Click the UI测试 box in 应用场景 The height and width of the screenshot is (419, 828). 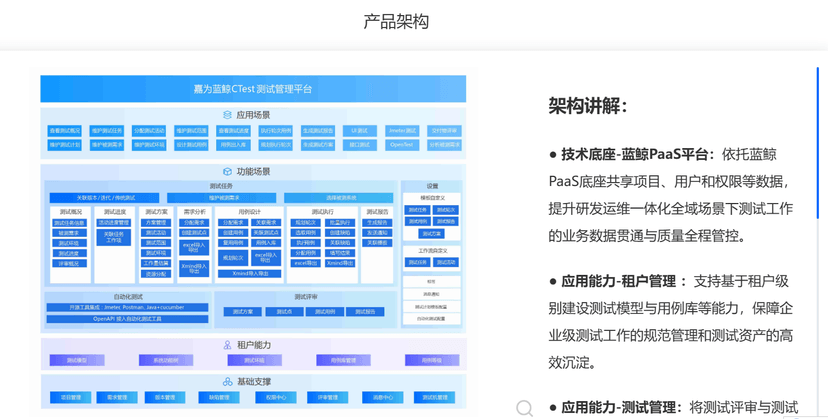tap(360, 131)
